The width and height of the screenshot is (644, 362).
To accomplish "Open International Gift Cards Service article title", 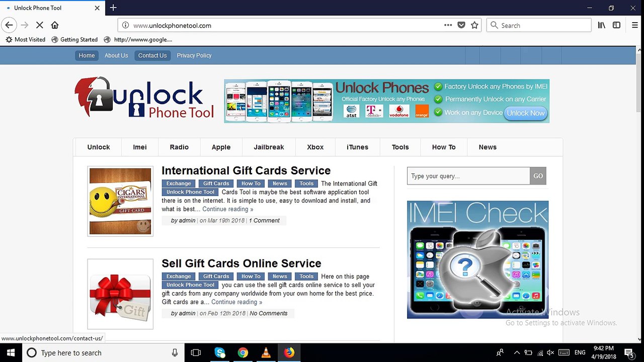I will (x=246, y=170).
